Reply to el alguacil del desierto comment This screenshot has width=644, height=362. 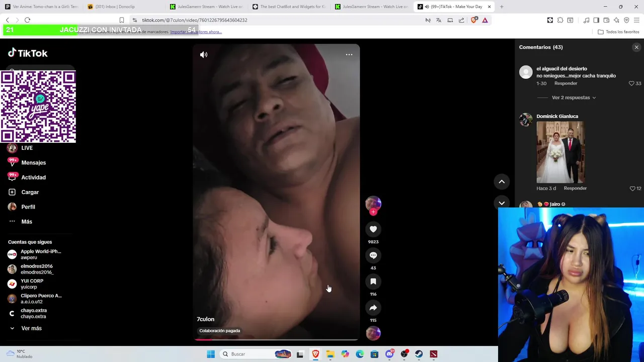point(566,83)
